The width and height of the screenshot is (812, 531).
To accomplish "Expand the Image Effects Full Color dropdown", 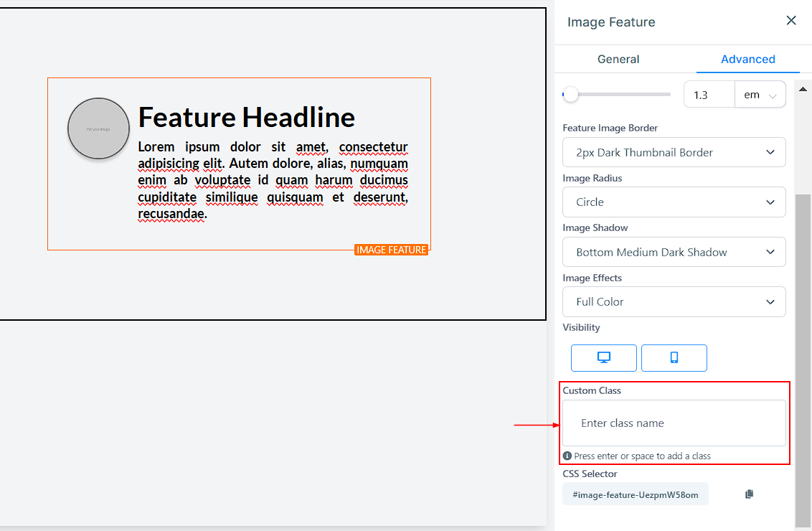I will [x=674, y=302].
